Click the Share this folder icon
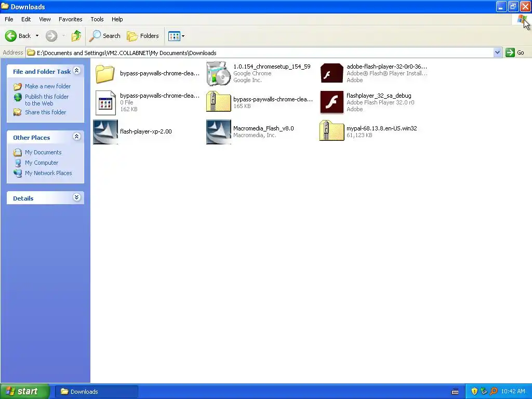532x399 pixels. pyautogui.click(x=17, y=112)
